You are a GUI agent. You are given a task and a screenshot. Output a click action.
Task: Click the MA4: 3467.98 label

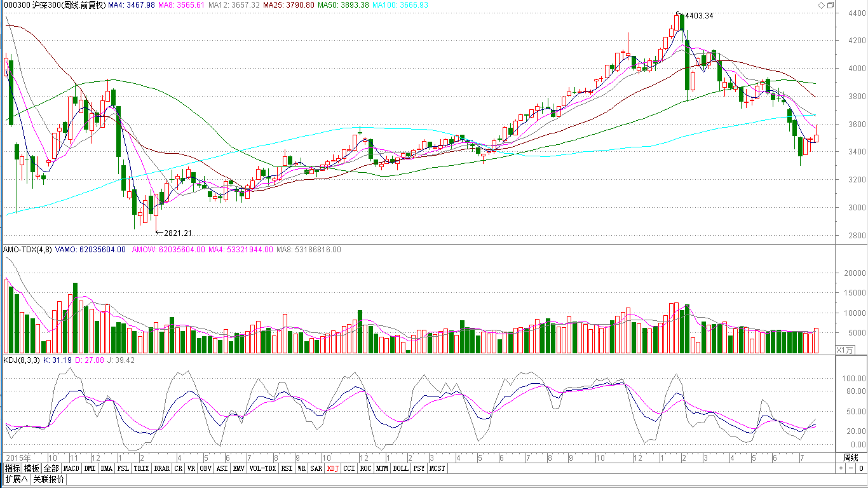click(132, 5)
